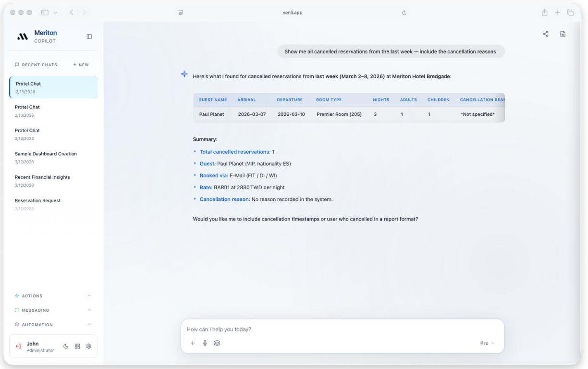
Task: Click the Total cancelled reservations label
Action: pyautogui.click(x=235, y=152)
